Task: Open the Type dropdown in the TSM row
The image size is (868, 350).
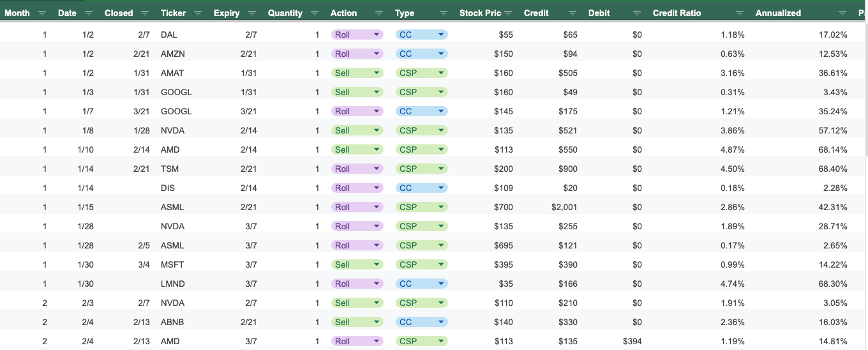Action: click(x=441, y=169)
